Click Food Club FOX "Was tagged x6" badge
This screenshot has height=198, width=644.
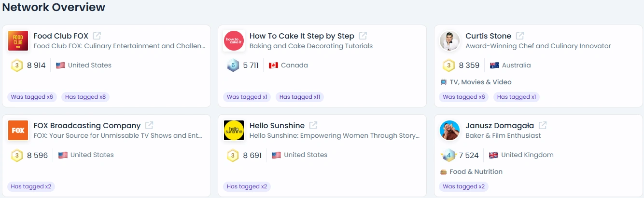(x=32, y=97)
